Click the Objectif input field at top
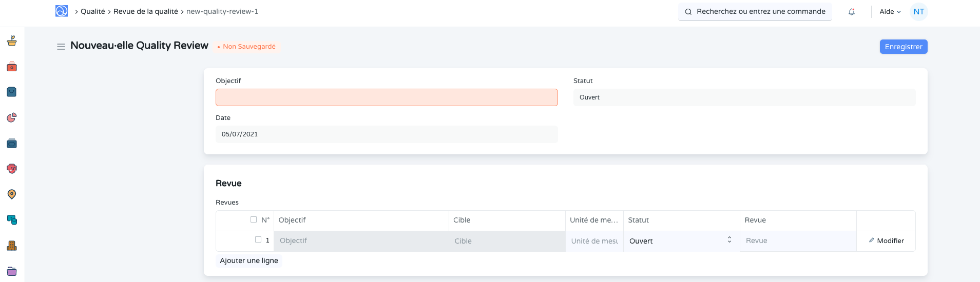The height and width of the screenshot is (282, 980). [386, 97]
